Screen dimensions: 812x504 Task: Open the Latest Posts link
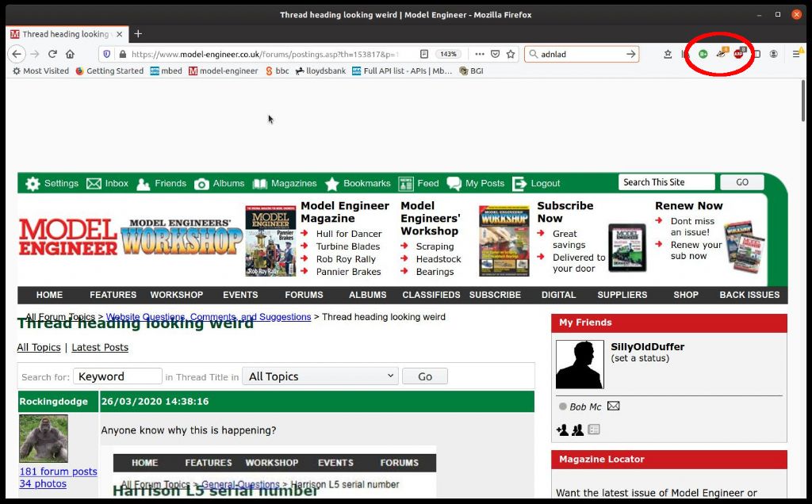pos(100,347)
